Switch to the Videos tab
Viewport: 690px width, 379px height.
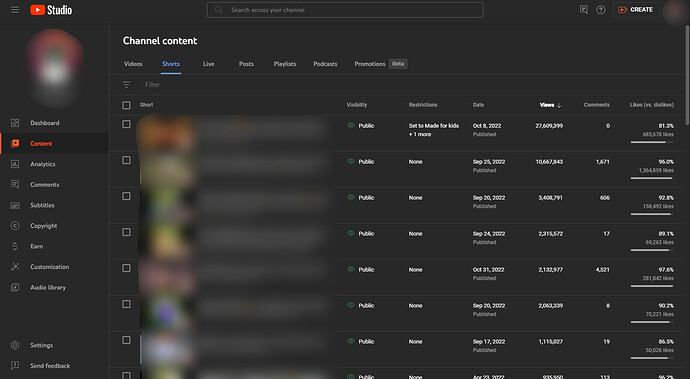pyautogui.click(x=133, y=64)
